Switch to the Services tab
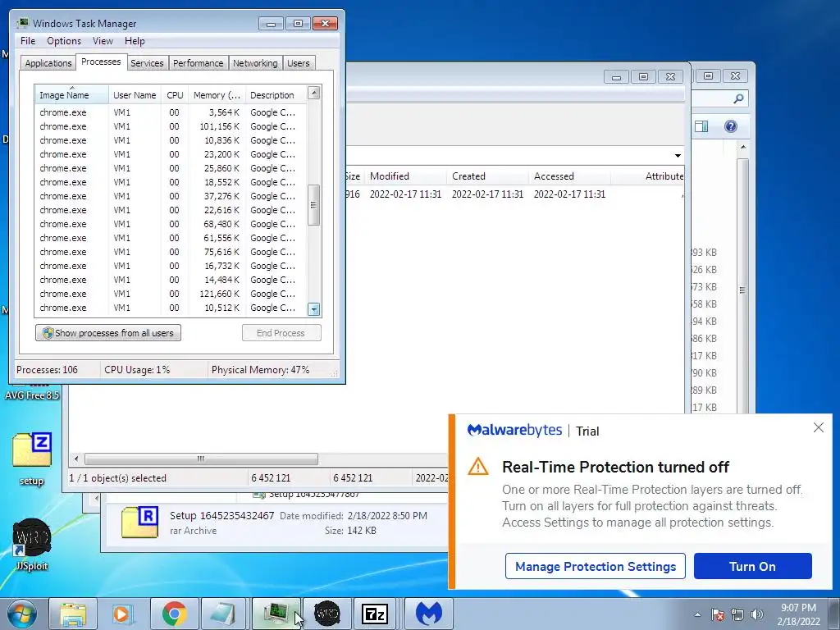The height and width of the screenshot is (630, 840). (147, 62)
